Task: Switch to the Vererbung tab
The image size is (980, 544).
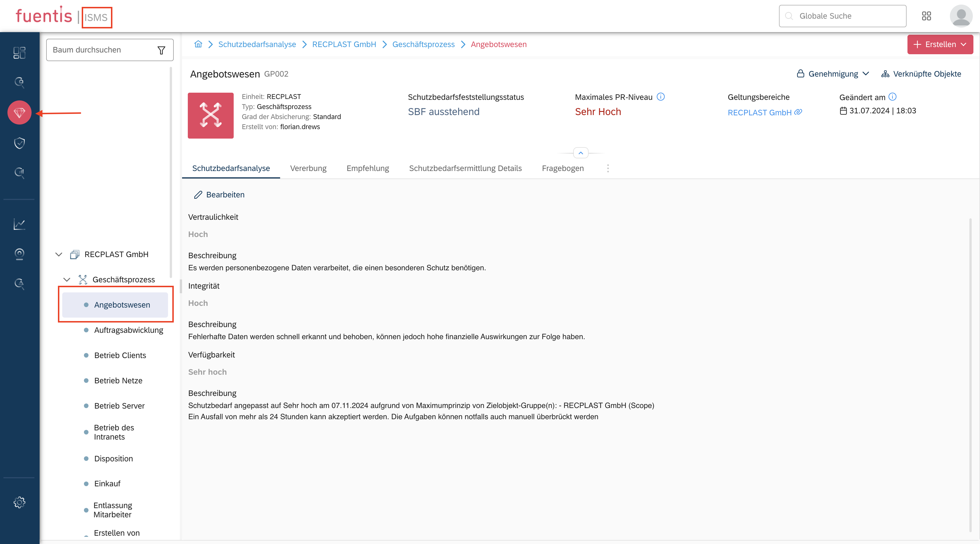Action: [308, 168]
